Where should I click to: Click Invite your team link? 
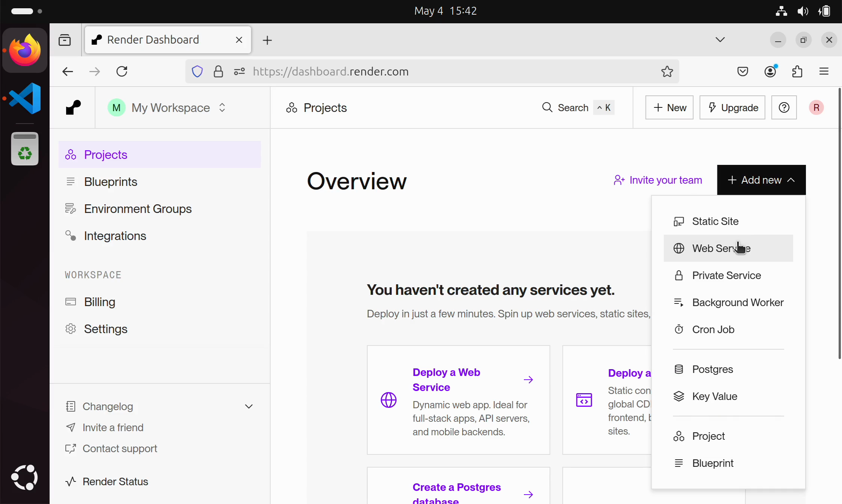click(x=658, y=180)
